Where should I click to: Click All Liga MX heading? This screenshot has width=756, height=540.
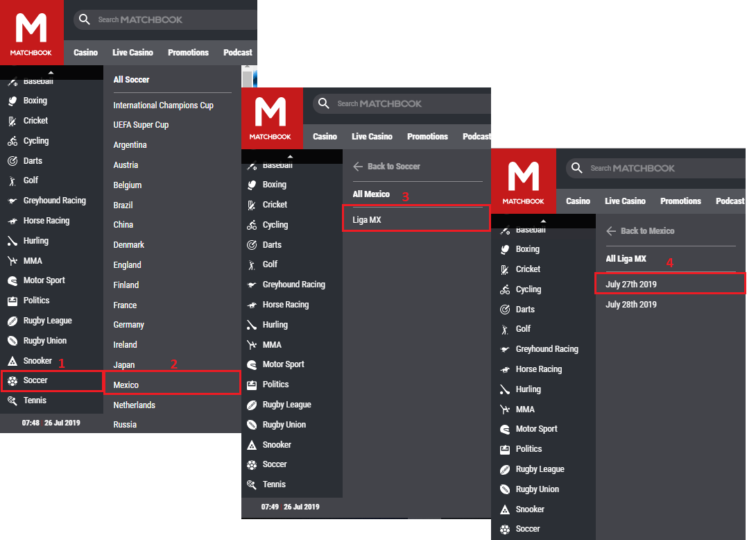626,259
